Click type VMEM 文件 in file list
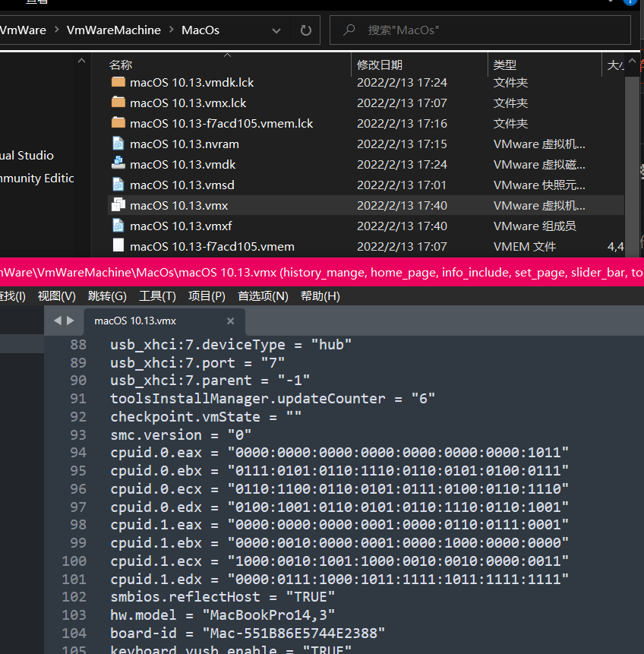Screen dimensions: 644x654 point(524,247)
